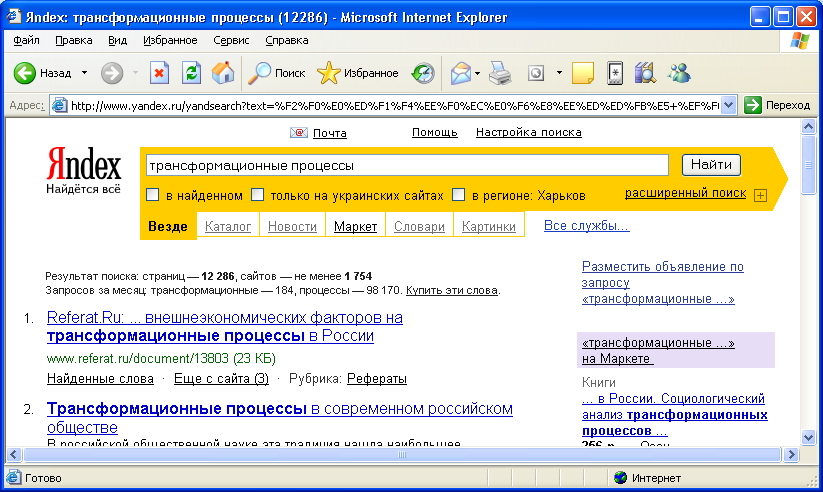
Task: Open the Edit button dropdown arrow
Action: point(559,73)
